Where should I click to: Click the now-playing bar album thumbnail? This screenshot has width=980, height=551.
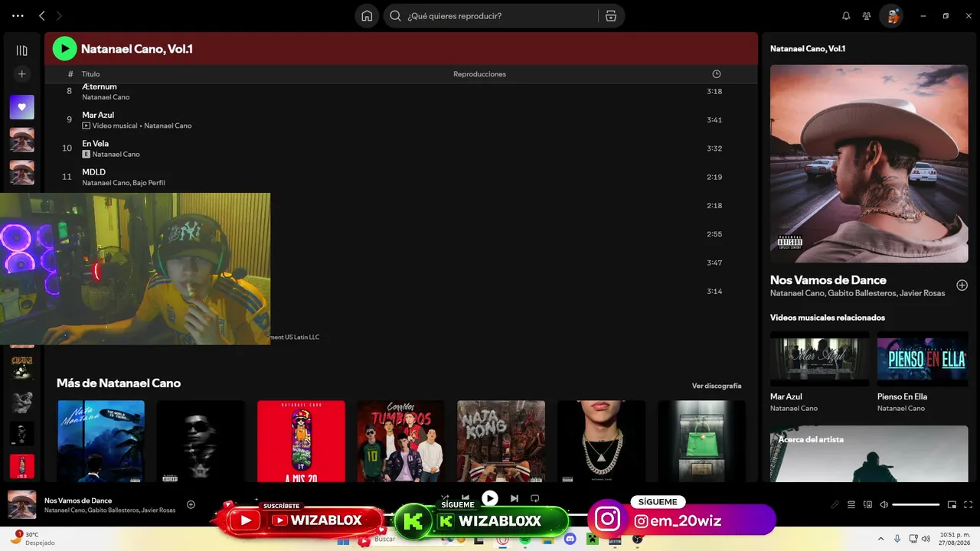click(21, 504)
